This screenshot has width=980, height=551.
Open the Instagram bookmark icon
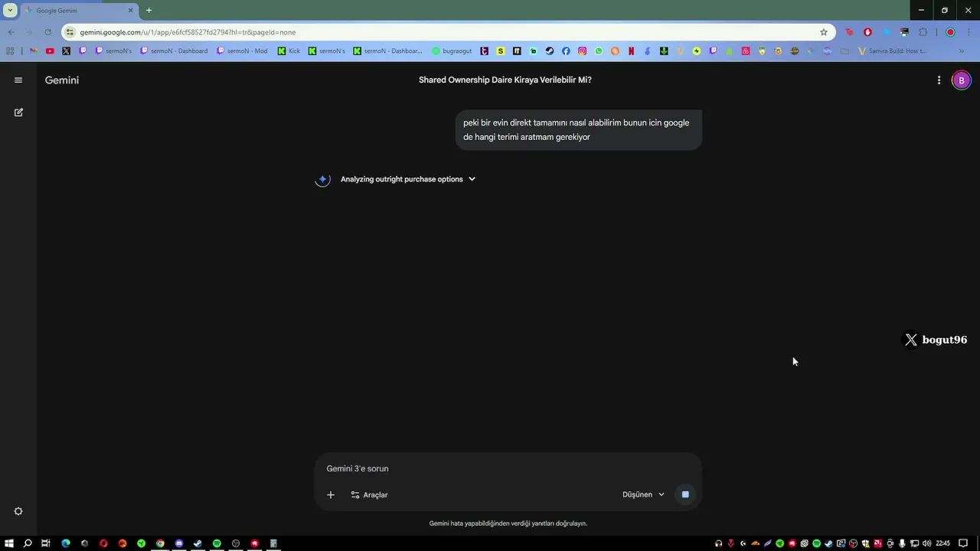tap(583, 51)
